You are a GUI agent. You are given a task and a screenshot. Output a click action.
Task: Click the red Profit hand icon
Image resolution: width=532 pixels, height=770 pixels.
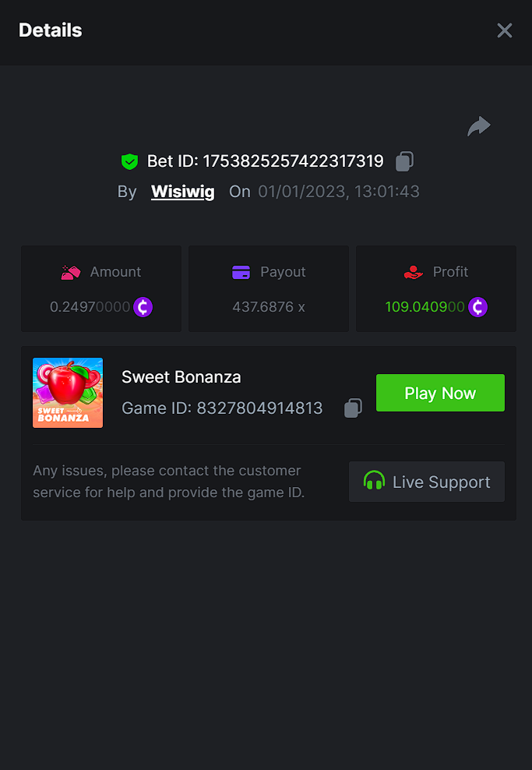tap(413, 272)
